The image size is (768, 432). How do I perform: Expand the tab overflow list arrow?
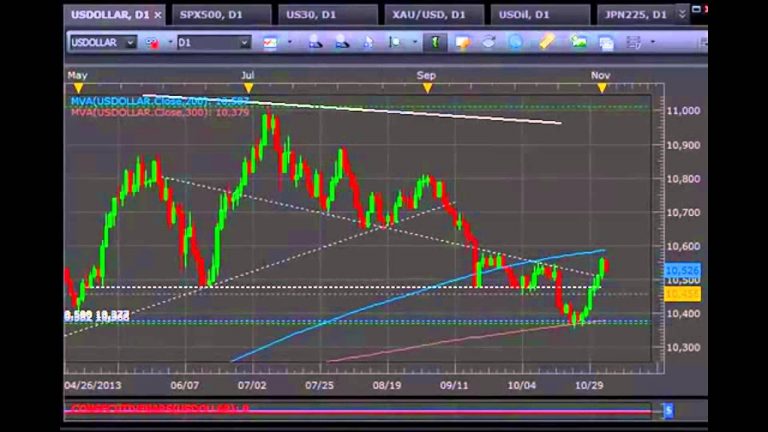pos(682,14)
